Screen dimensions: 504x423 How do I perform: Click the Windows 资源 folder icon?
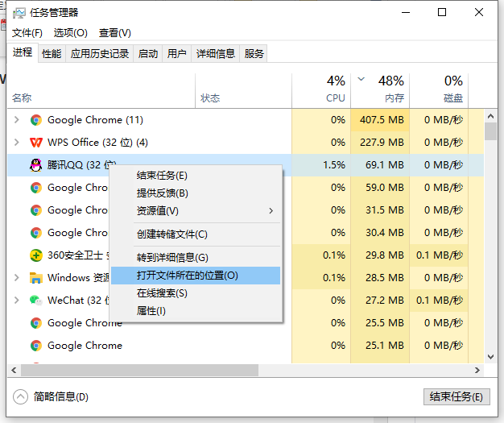tap(35, 278)
